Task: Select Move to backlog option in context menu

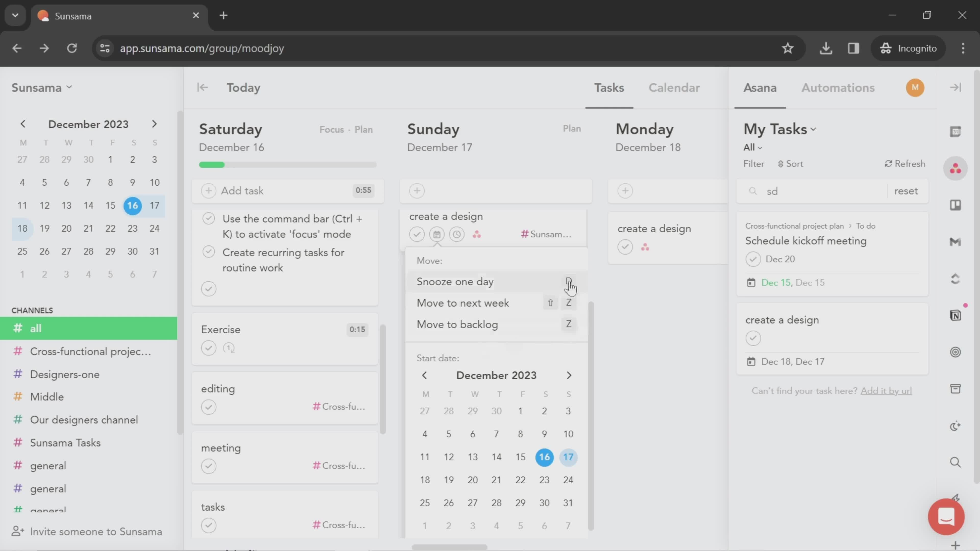Action: click(458, 324)
